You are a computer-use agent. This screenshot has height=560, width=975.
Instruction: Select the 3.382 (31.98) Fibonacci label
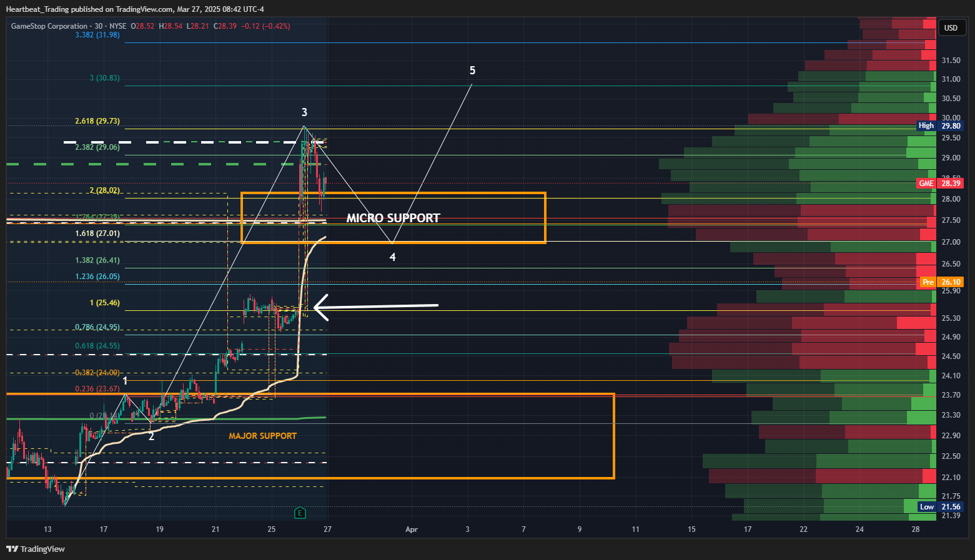point(97,35)
